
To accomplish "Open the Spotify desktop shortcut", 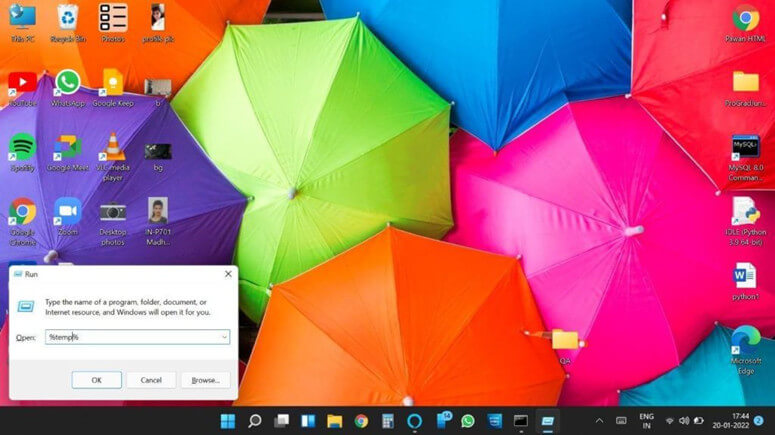I will pyautogui.click(x=22, y=153).
